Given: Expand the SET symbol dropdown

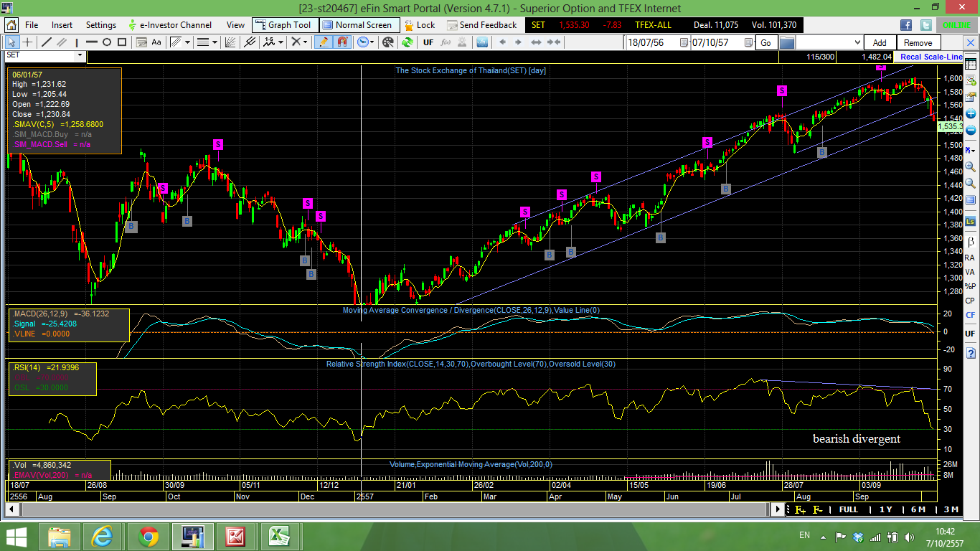Looking at the screenshot, I should 80,55.
